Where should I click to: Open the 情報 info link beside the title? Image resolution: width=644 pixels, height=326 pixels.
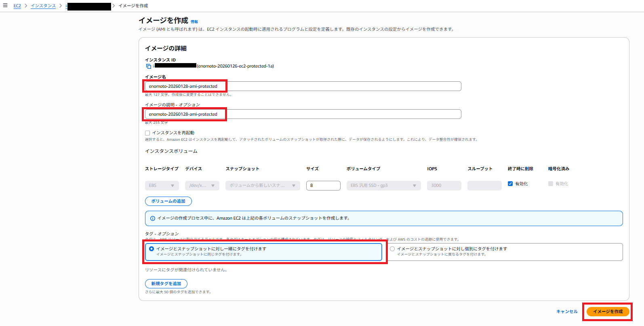coord(194,22)
